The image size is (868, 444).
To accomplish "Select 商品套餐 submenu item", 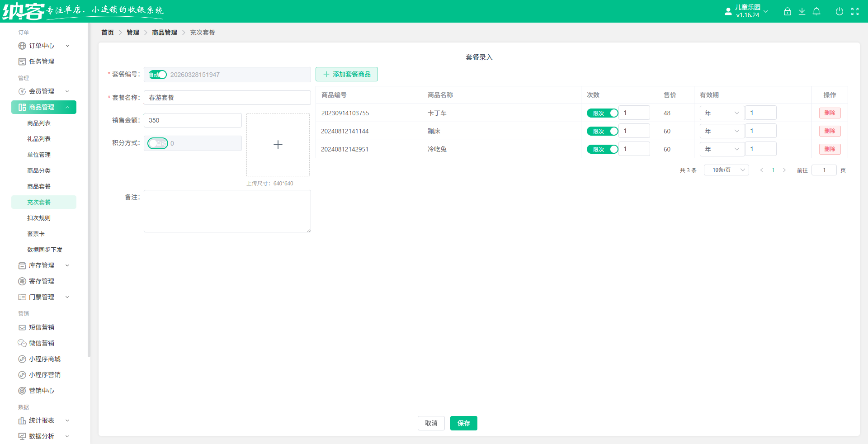I will (x=39, y=186).
